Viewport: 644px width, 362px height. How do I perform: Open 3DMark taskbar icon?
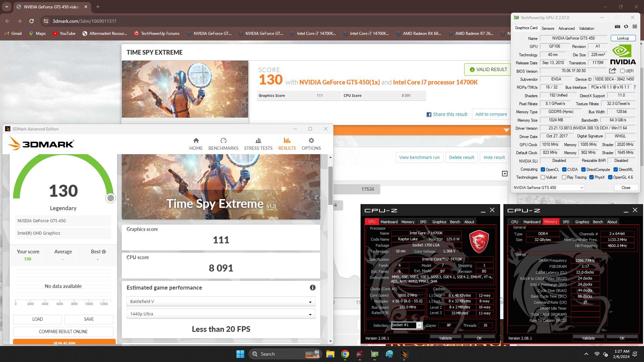click(x=404, y=354)
